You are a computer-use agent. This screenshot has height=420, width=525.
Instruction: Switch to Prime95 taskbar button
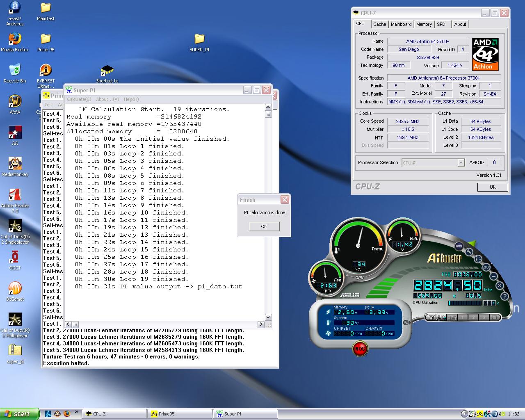[x=180, y=414]
